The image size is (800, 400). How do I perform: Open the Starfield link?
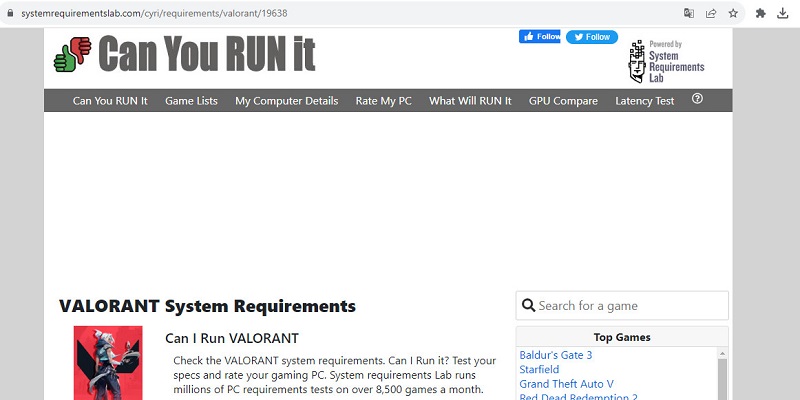pos(539,369)
